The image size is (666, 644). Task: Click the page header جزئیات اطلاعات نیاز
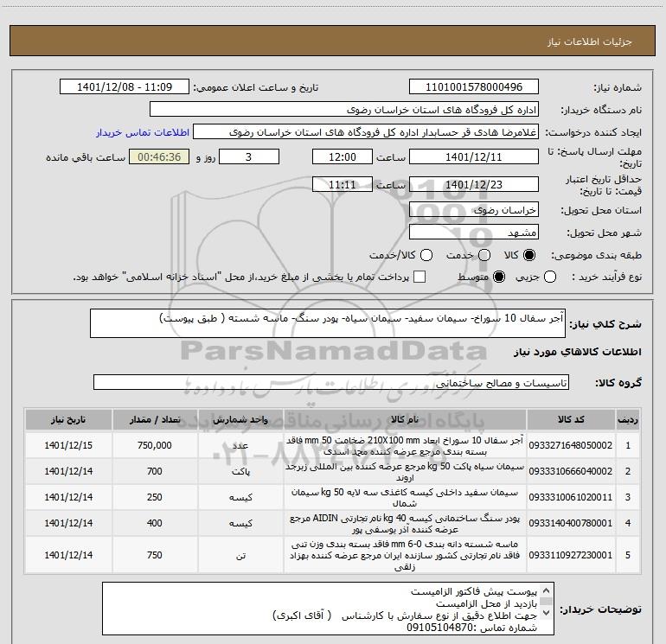590,41
